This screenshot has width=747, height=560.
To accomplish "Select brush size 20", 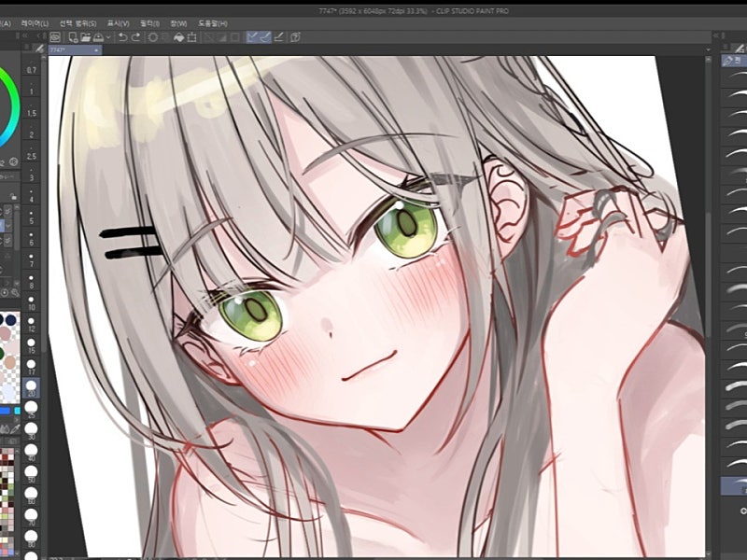I will (31, 388).
